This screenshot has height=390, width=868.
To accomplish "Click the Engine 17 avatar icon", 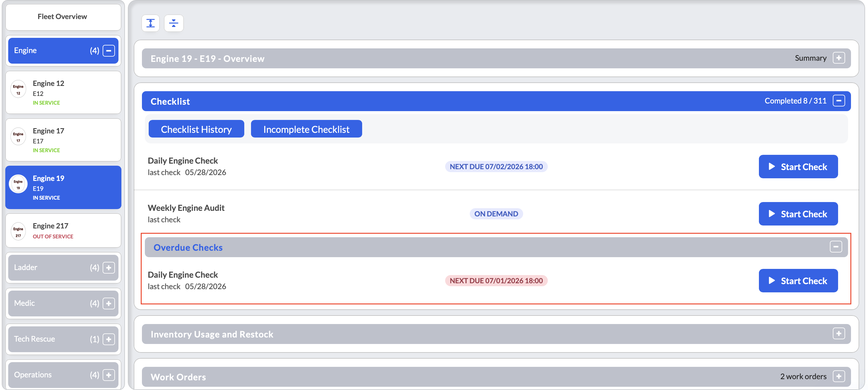I will coord(18,137).
